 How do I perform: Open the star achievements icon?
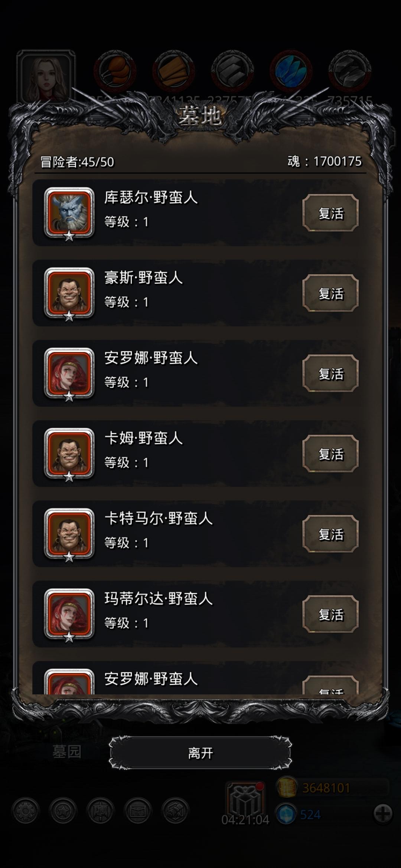point(63,811)
